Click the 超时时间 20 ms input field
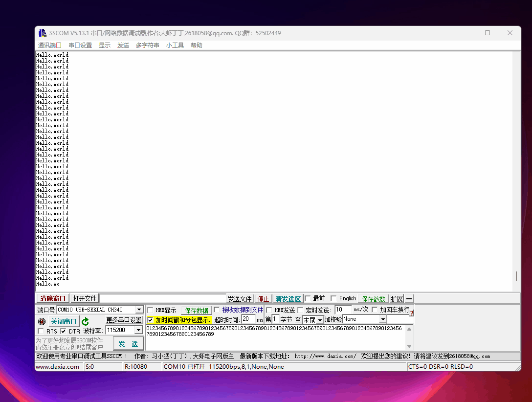 pos(248,319)
